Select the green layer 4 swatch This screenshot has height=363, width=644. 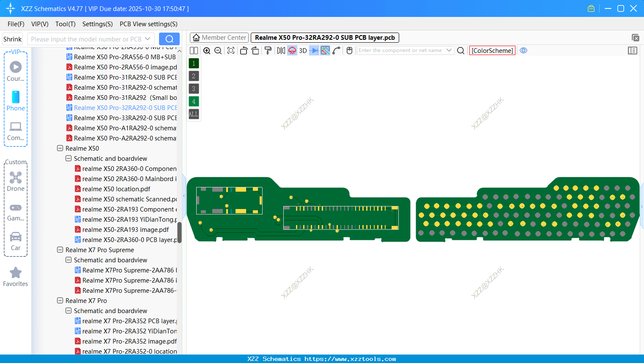pyautogui.click(x=193, y=101)
